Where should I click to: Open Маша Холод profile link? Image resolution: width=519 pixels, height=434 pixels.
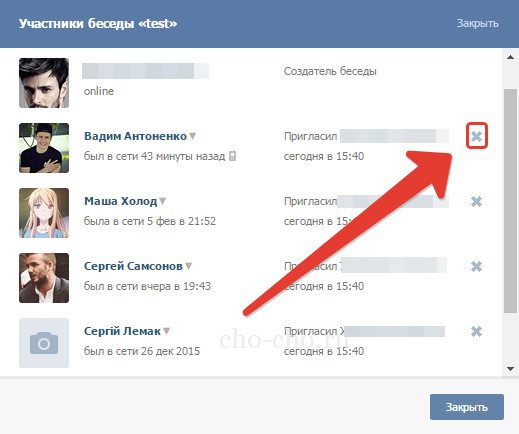coord(120,201)
